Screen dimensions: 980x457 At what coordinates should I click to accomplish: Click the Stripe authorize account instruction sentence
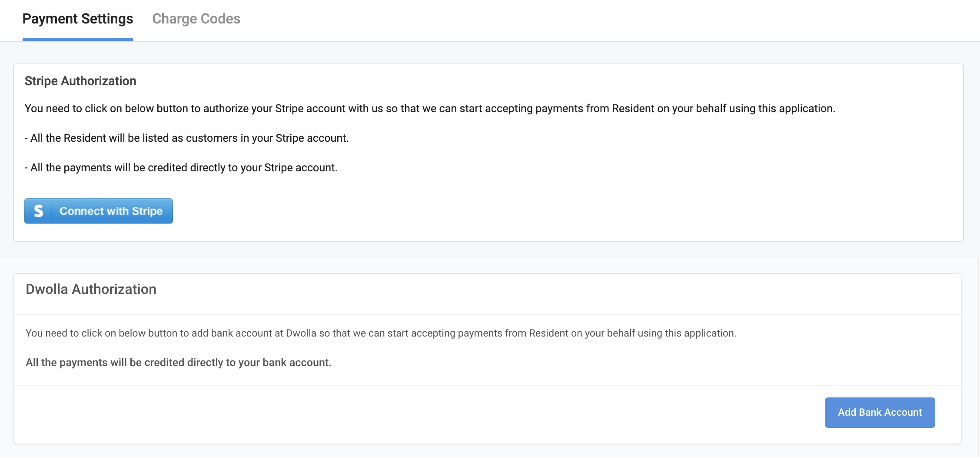pos(429,108)
